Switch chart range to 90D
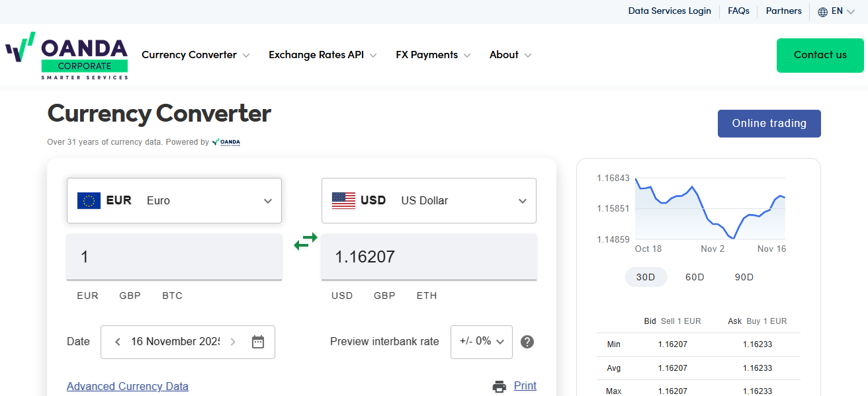The height and width of the screenshot is (396, 868). [x=744, y=277]
